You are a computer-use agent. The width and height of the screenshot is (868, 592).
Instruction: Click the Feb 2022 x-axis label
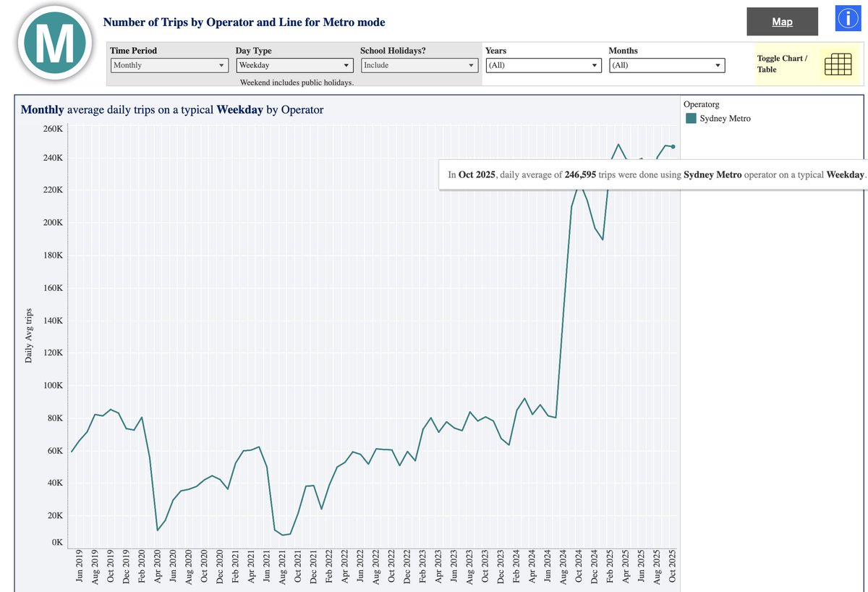click(x=329, y=567)
